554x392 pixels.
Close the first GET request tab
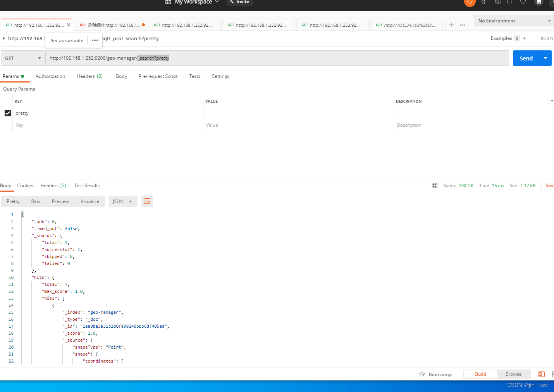69,25
